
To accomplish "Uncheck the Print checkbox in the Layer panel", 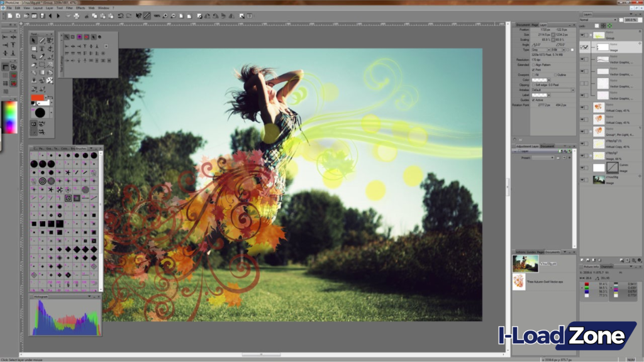I will (533, 70).
